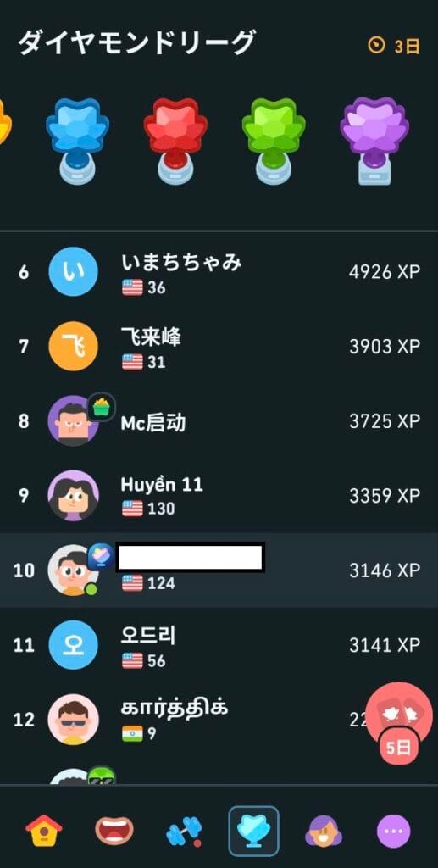Open the Home birdhouse tab
Screen dimensions: 438x868
pos(44,831)
